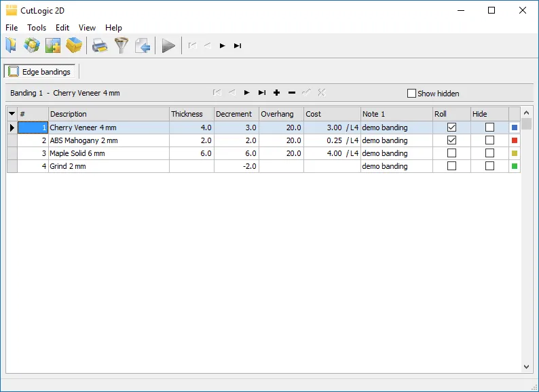Click the green play optimization button
Viewport: 539px width, 392px height.
click(x=168, y=45)
